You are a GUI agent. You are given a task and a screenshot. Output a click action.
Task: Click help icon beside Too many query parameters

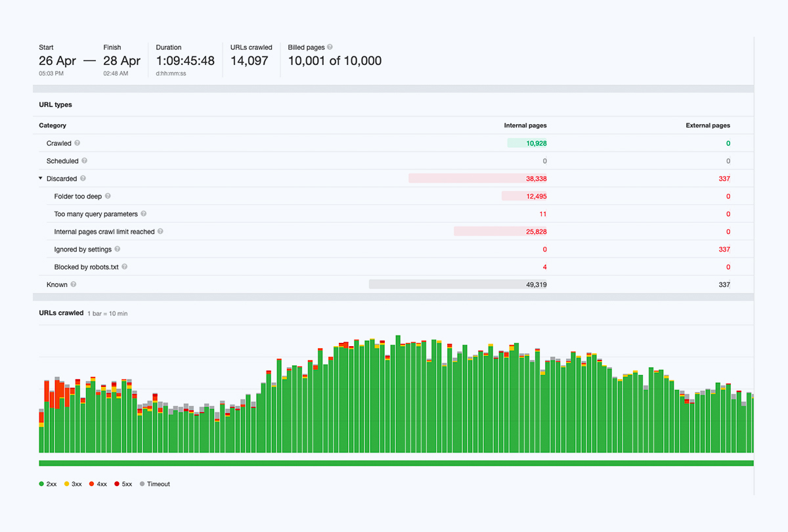tap(144, 214)
